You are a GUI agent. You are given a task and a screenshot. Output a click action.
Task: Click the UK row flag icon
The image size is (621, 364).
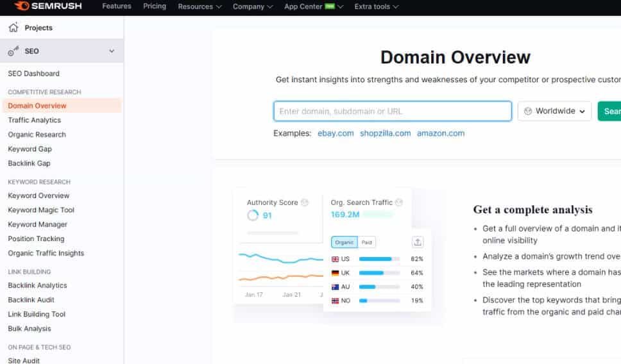tap(335, 273)
